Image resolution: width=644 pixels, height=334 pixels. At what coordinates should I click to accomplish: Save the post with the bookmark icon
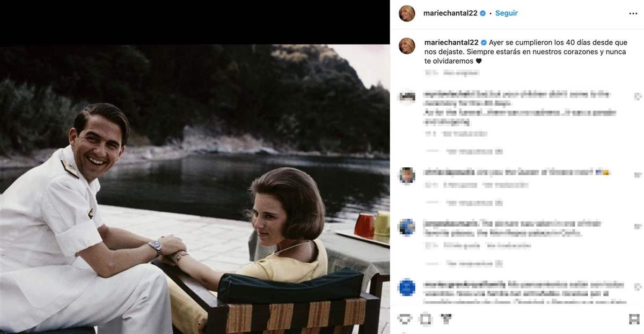coord(634,320)
